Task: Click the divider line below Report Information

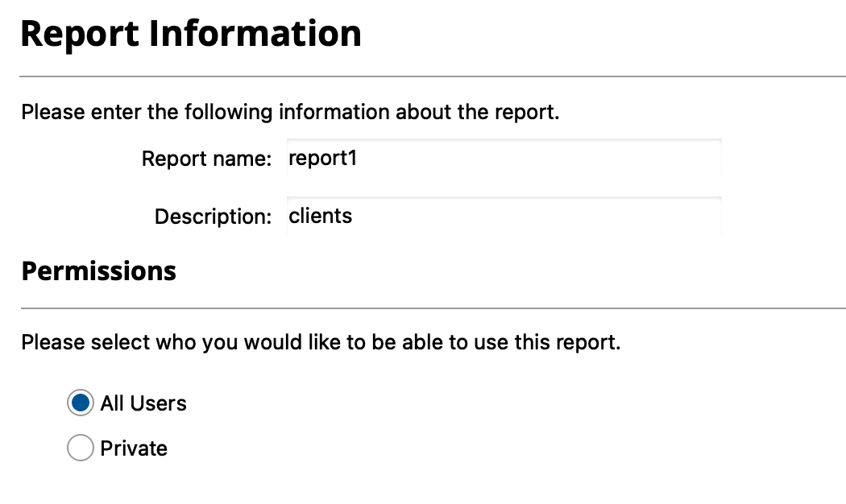Action: 433,76
